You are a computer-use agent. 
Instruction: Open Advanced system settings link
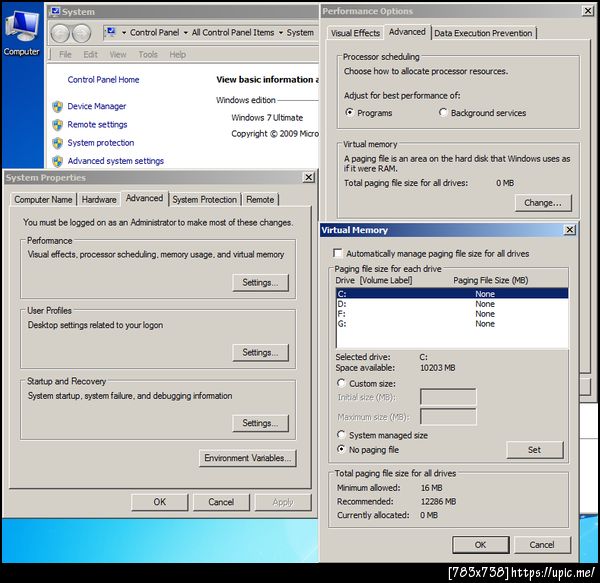click(x=116, y=161)
